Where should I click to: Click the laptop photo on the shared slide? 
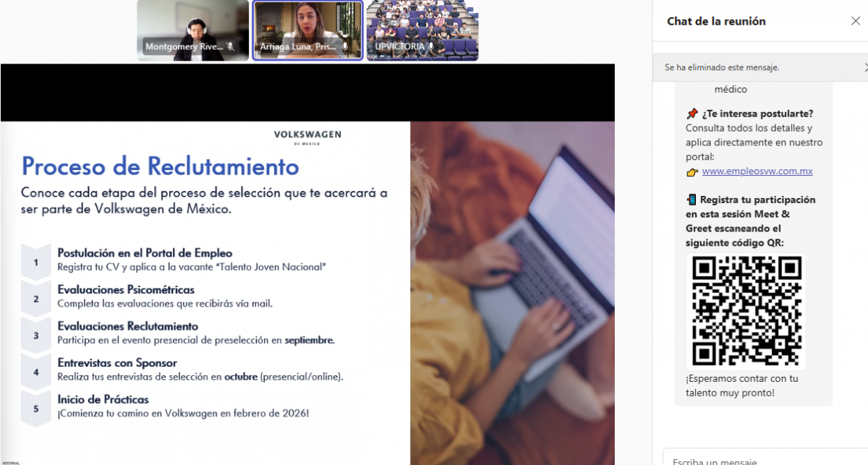pos(512,289)
